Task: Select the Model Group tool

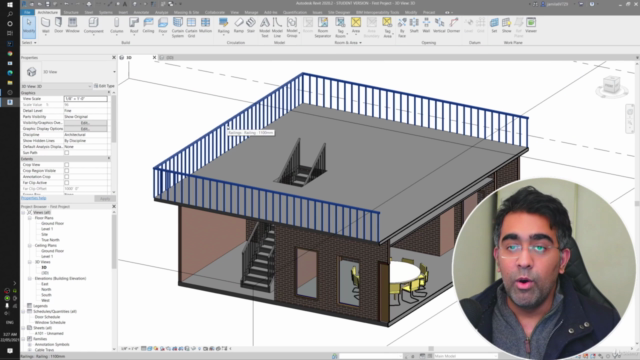Action: click(292, 27)
